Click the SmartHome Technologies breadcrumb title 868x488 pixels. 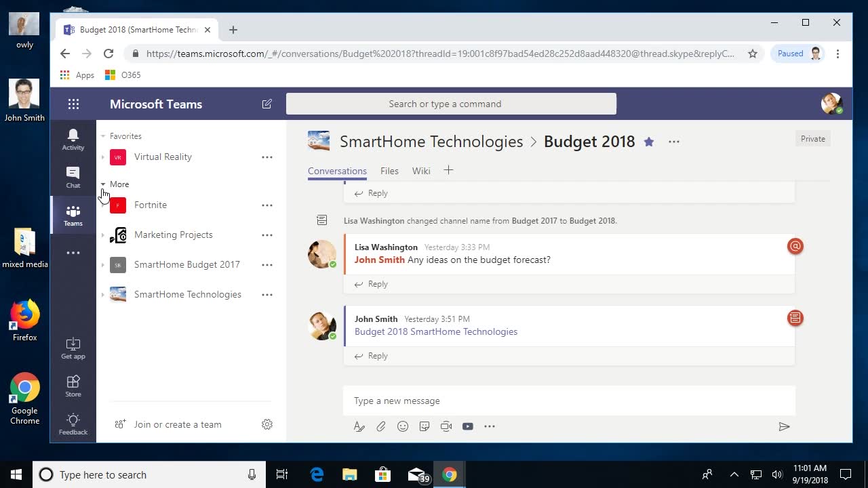431,142
